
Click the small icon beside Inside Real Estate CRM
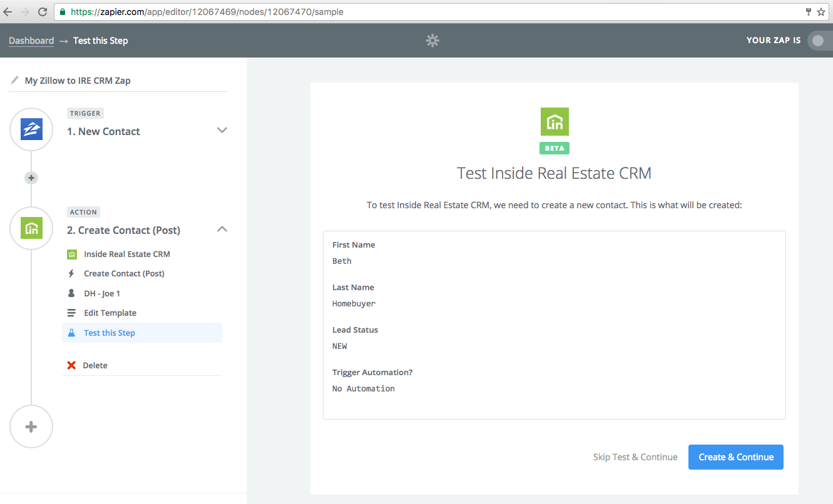(72, 255)
